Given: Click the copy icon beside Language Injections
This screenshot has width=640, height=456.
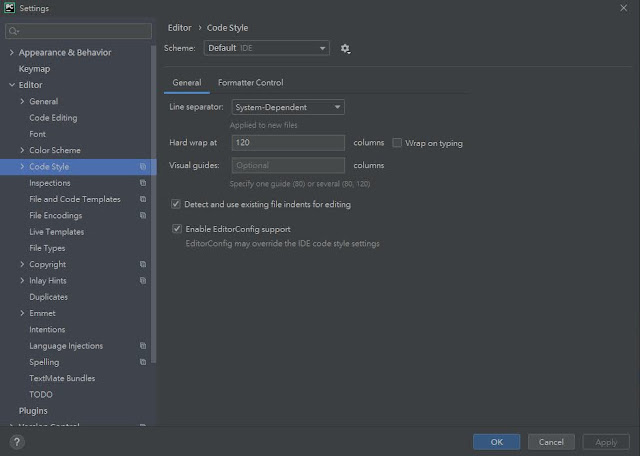Looking at the screenshot, I should [143, 346].
